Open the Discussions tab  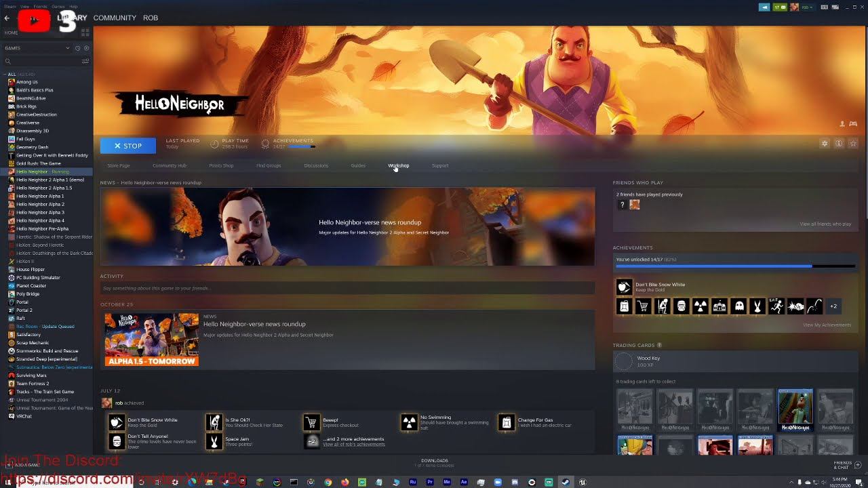(316, 165)
